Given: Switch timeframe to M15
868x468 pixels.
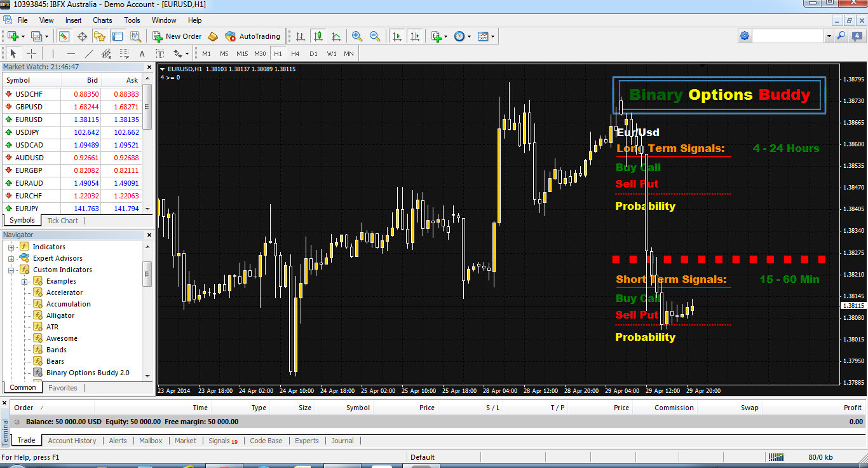Looking at the screenshot, I should click(242, 53).
